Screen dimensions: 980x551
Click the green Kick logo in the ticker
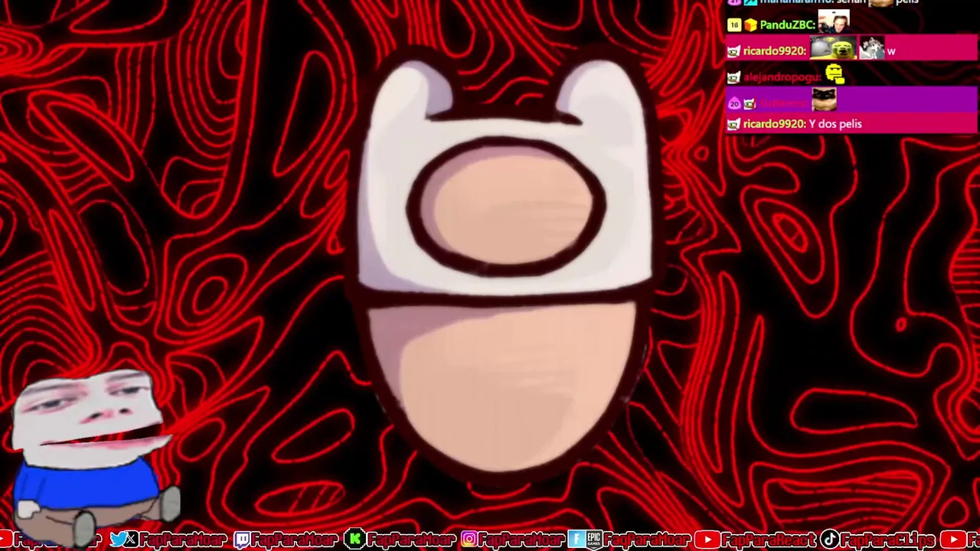[355, 540]
